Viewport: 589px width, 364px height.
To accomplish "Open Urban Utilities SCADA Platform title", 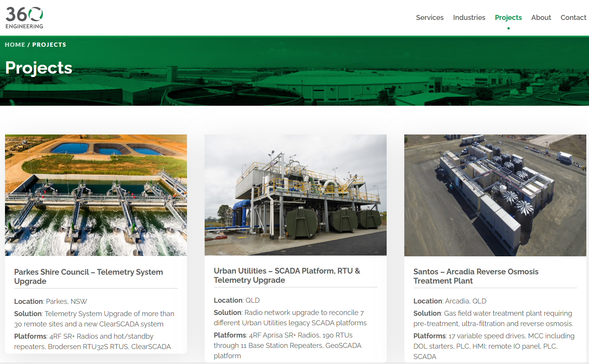I will (x=287, y=275).
